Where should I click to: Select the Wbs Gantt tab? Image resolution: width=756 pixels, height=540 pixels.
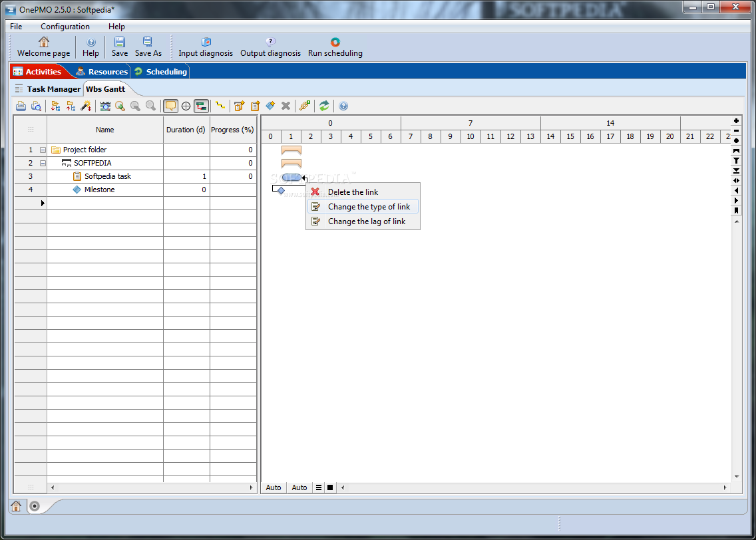coord(106,89)
